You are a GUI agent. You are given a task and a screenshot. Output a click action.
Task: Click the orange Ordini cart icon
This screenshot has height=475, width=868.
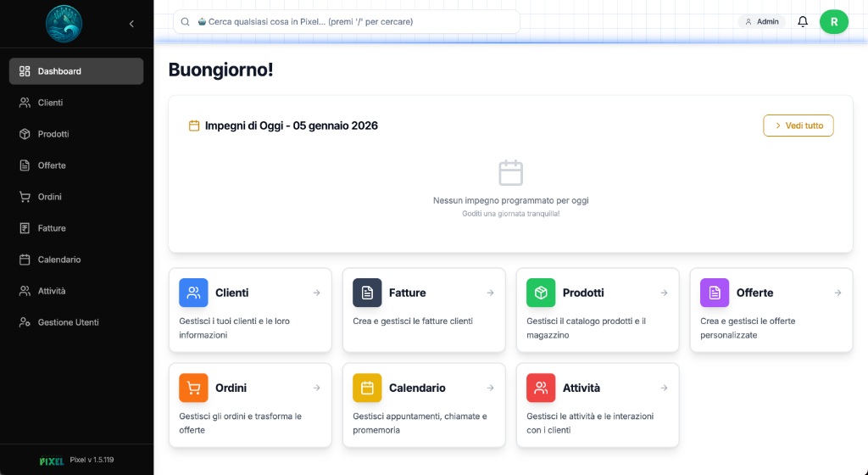(193, 388)
